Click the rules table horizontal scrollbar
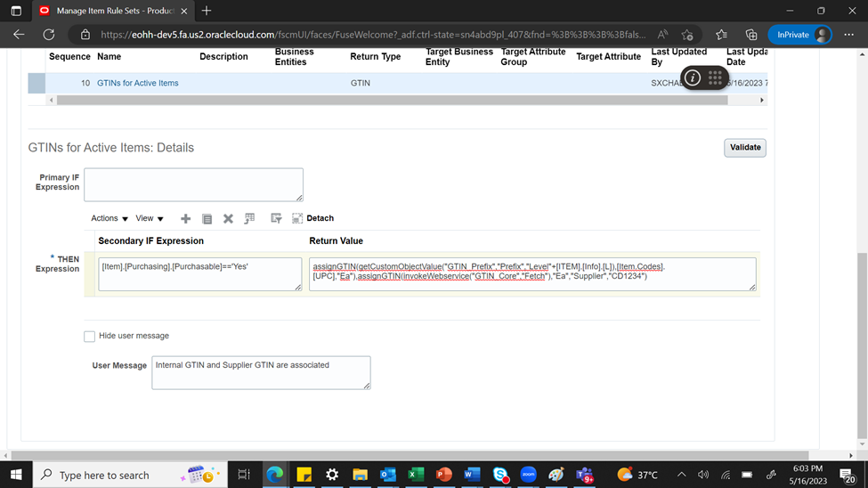868x488 pixels. pyautogui.click(x=392, y=101)
